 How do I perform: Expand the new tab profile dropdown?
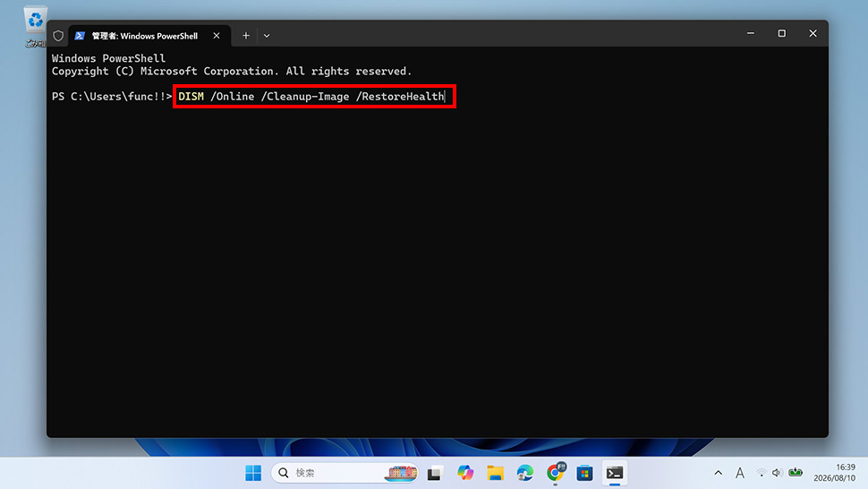[267, 36]
